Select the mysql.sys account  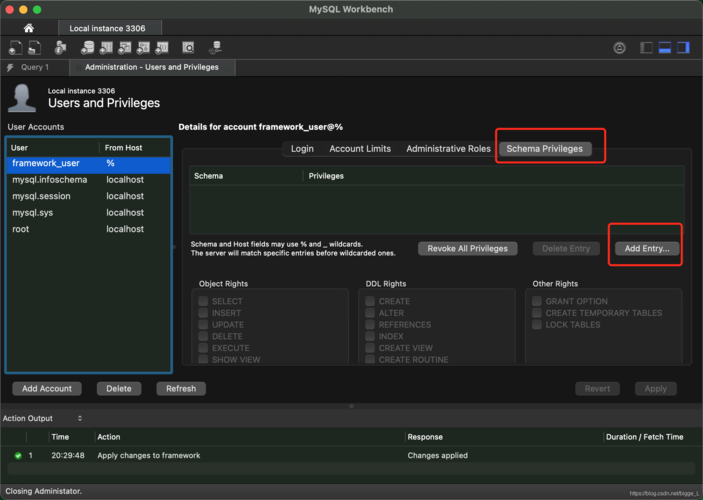[x=89, y=213]
